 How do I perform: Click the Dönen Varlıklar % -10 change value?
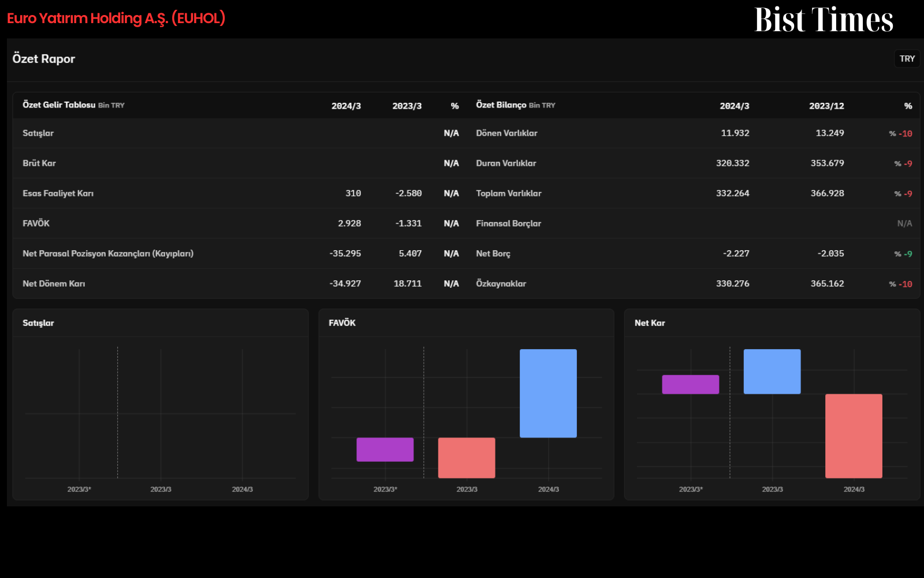(900, 134)
